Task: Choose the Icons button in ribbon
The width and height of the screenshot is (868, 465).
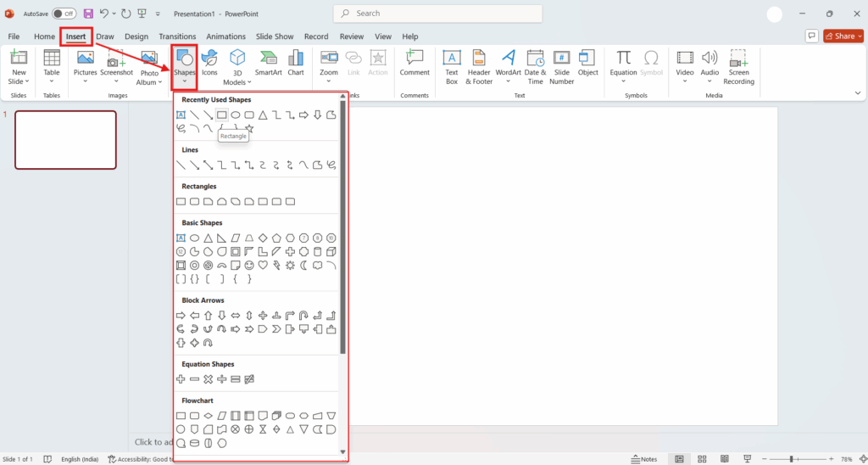Action: (209, 63)
